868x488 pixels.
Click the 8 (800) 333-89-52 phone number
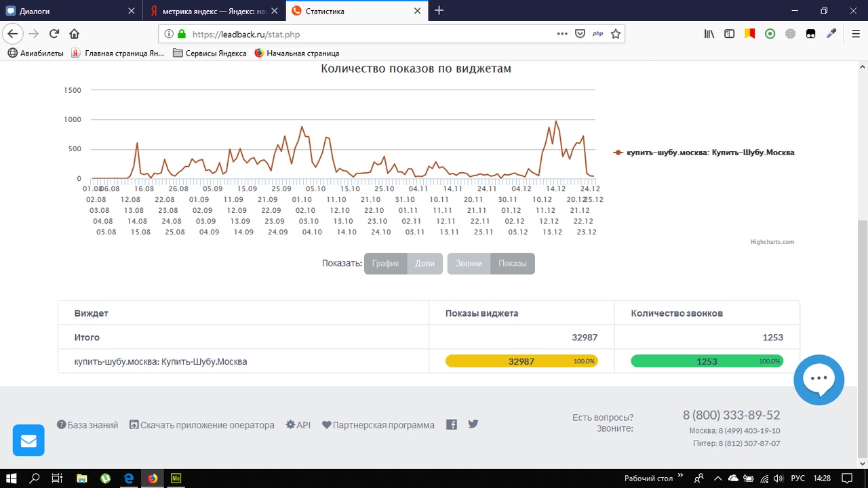[x=732, y=415]
